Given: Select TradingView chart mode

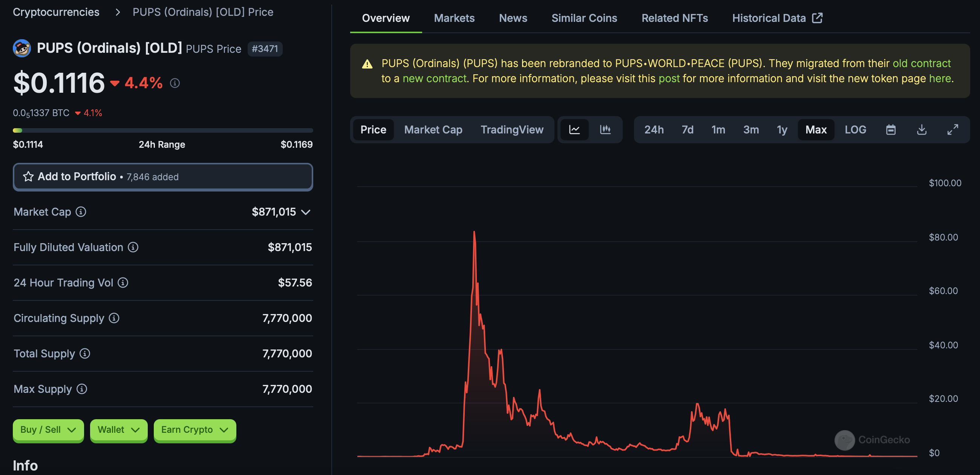Looking at the screenshot, I should 512,129.
